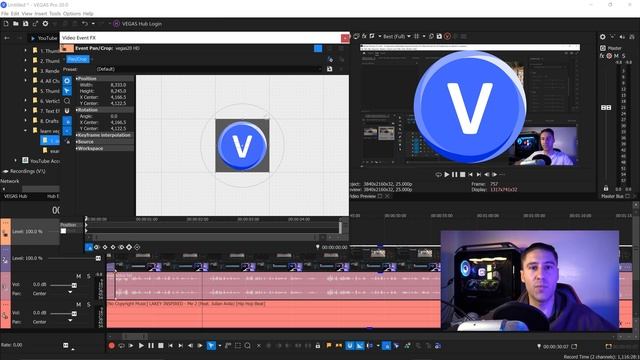Click the Video FX icon in preview toolbar
This screenshot has width=640, height=360.
click(x=364, y=36)
